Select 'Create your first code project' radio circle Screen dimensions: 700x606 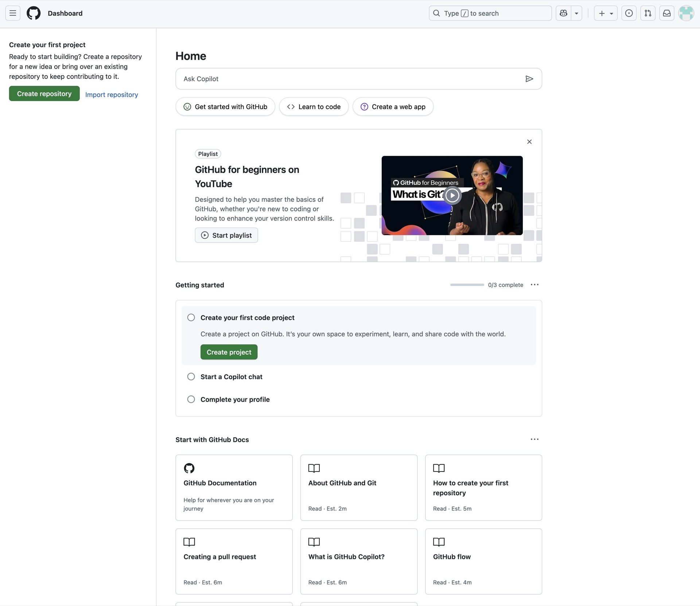(191, 318)
